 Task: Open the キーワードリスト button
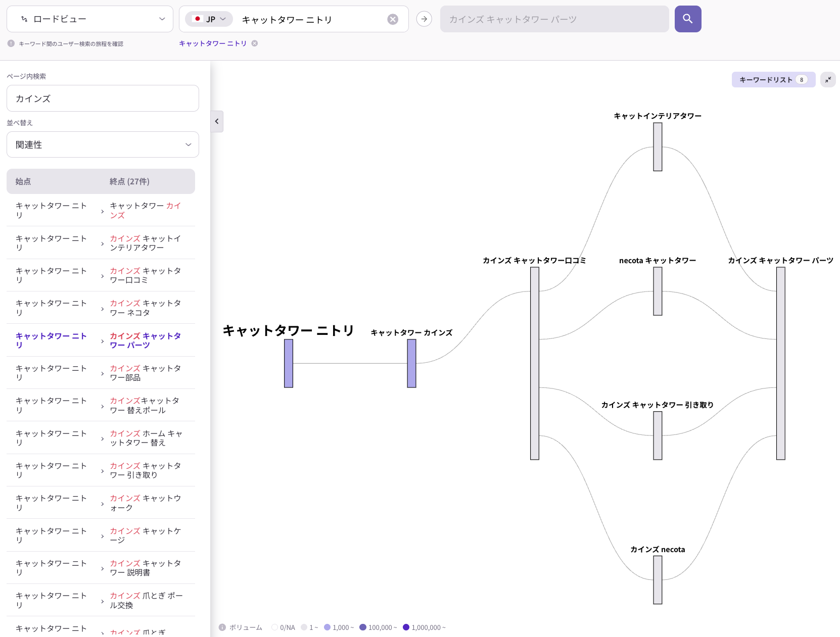(773, 80)
